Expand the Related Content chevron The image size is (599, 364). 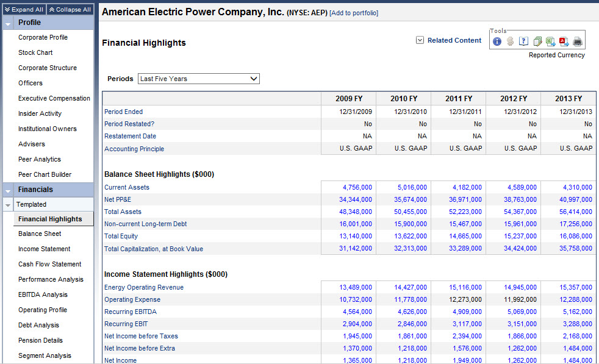click(x=420, y=40)
